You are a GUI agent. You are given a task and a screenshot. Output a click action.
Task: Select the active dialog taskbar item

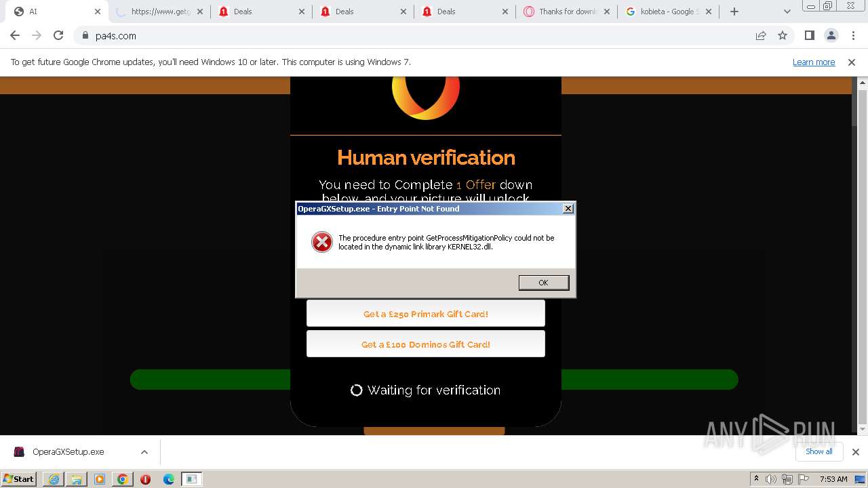pos(192,479)
